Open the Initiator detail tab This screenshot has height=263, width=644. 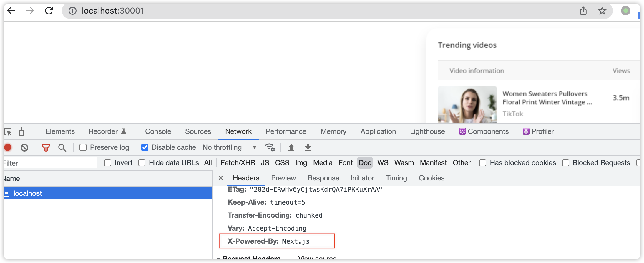(x=362, y=178)
